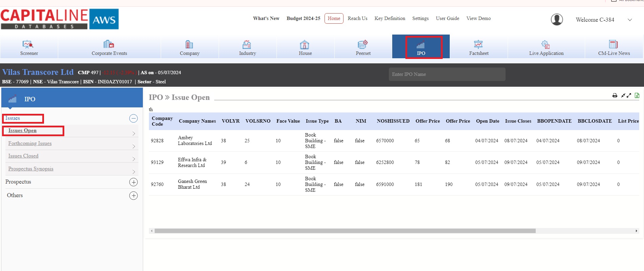Open the Budget 2024-25 menu item
This screenshot has height=271, width=644.
pyautogui.click(x=303, y=18)
